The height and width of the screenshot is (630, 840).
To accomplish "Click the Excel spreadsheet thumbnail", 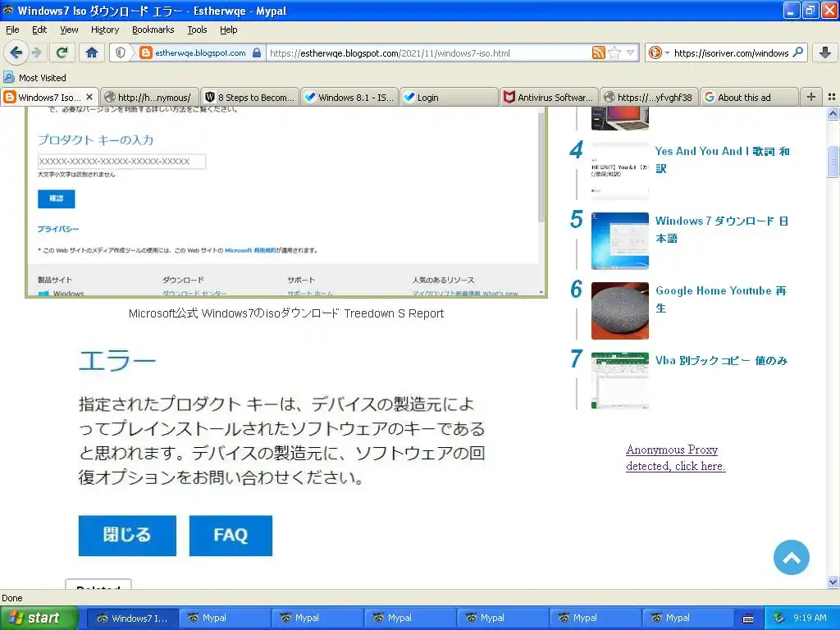I will [620, 381].
